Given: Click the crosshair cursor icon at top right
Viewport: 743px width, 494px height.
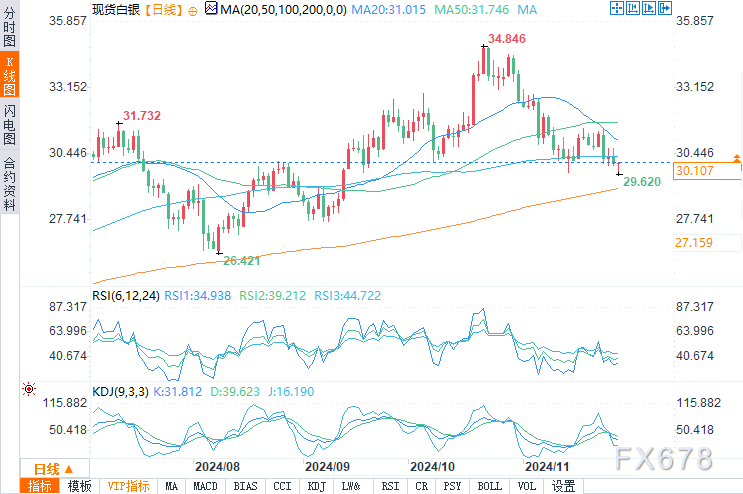Looking at the screenshot, I should (616, 8).
